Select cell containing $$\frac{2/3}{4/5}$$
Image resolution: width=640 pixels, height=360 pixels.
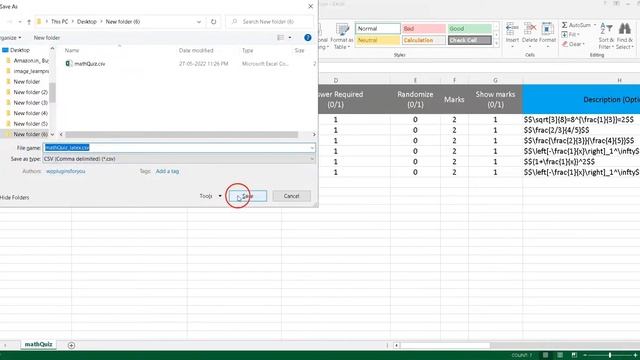click(x=581, y=130)
